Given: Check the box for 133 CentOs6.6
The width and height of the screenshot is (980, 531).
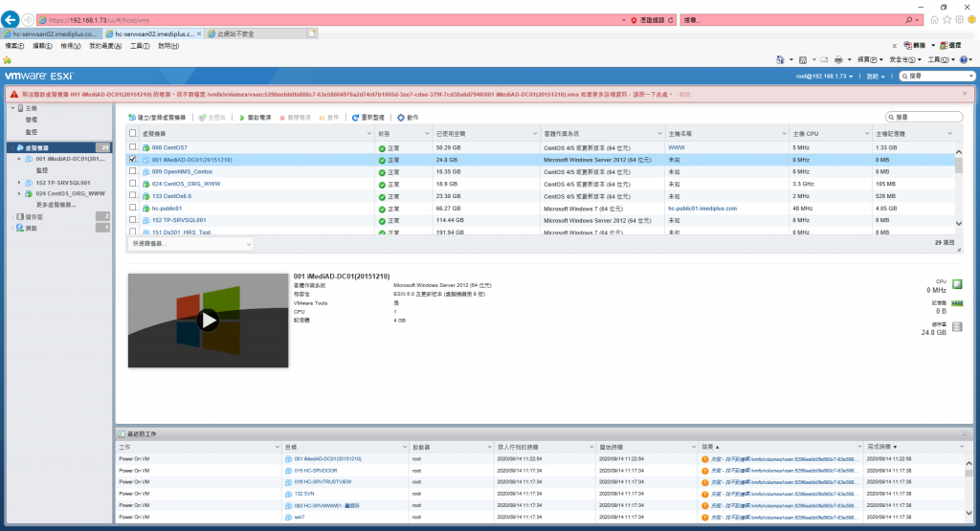Looking at the screenshot, I should pyautogui.click(x=132, y=195).
